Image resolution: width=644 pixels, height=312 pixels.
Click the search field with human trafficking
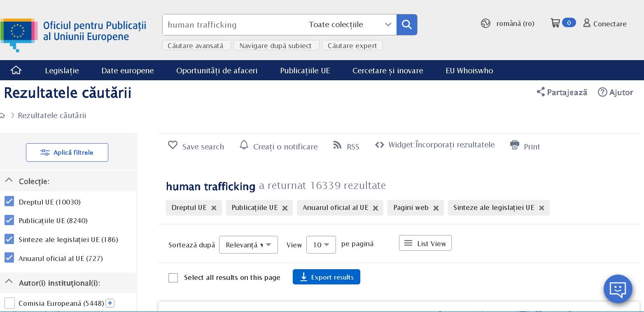point(233,25)
